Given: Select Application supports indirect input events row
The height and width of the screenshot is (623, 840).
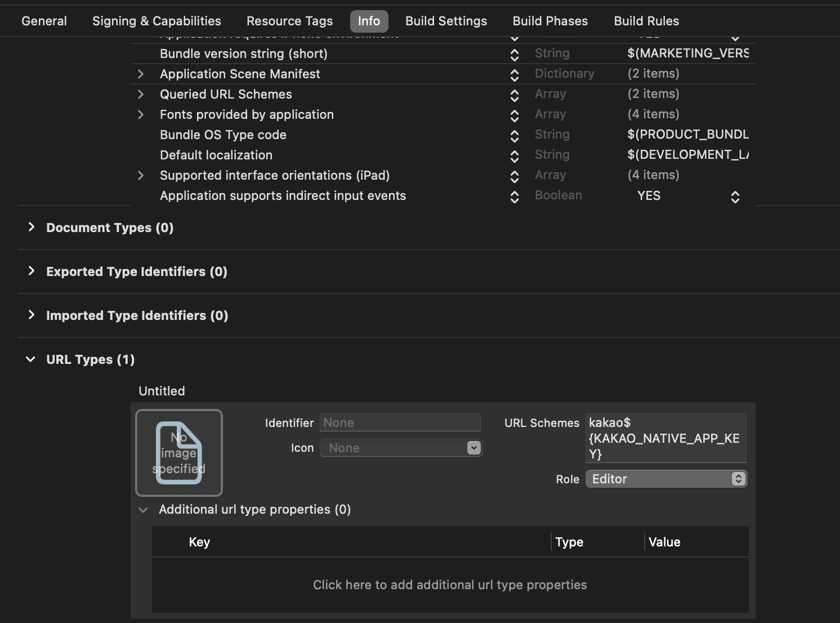Looking at the screenshot, I should click(x=443, y=195).
